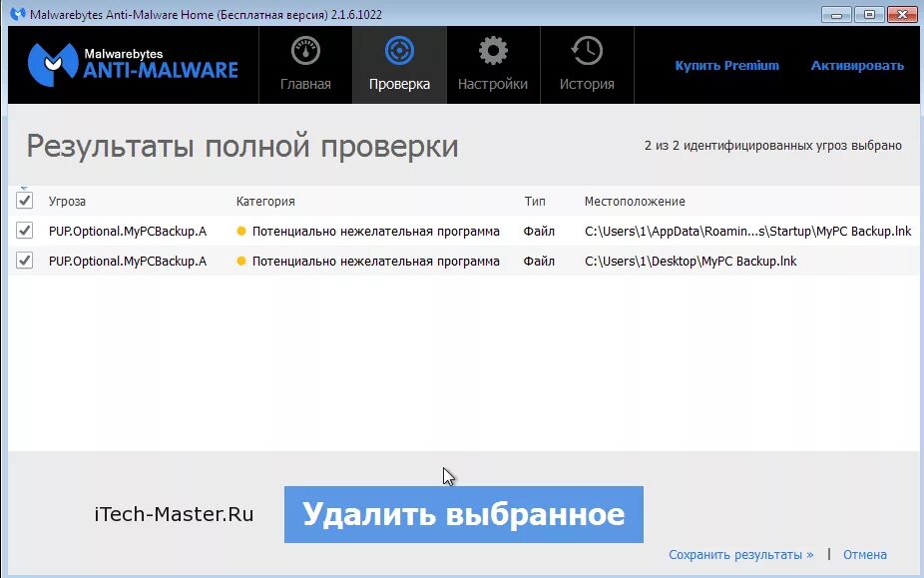Click Файл type in the Startup row
This screenshot has height=578, width=924.
539,232
